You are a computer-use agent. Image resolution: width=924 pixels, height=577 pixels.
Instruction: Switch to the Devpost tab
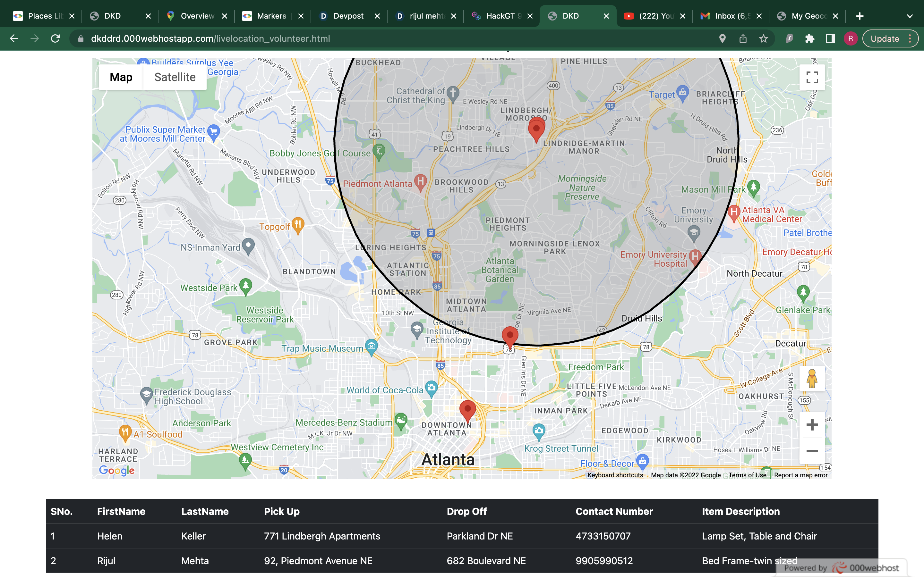[348, 16]
